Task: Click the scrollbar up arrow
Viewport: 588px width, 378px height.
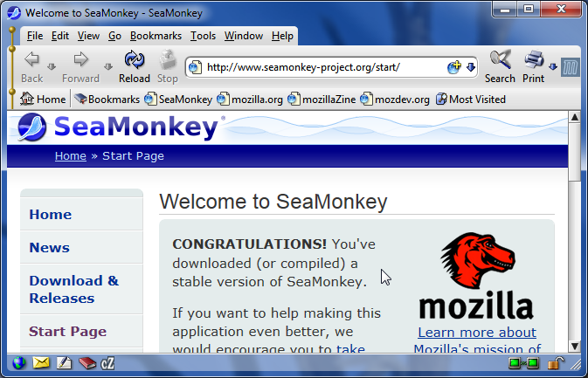Action: coord(575,117)
